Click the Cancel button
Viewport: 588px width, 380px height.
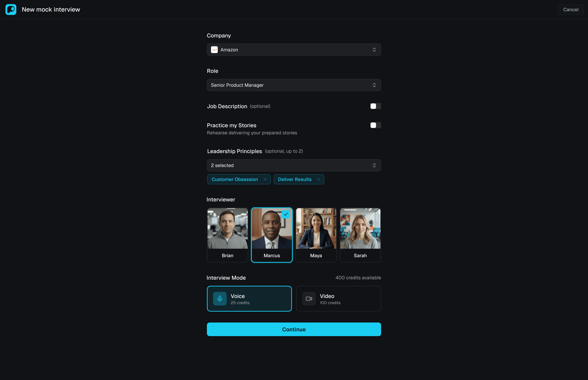pyautogui.click(x=571, y=9)
